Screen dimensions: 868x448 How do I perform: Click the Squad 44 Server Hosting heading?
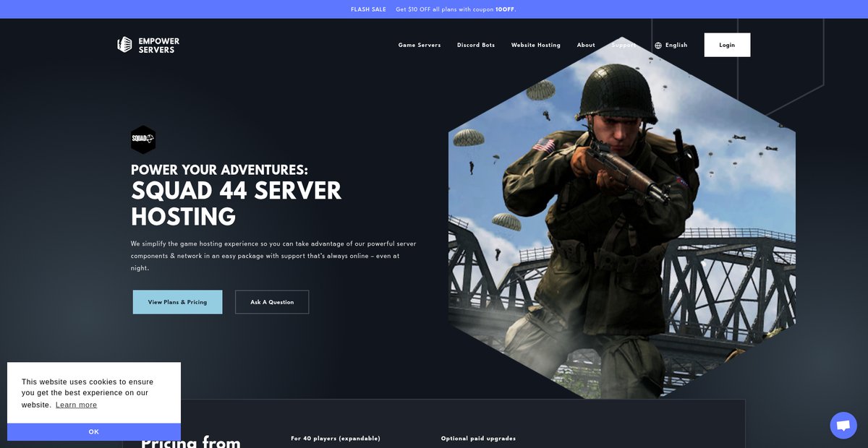pyautogui.click(x=236, y=204)
